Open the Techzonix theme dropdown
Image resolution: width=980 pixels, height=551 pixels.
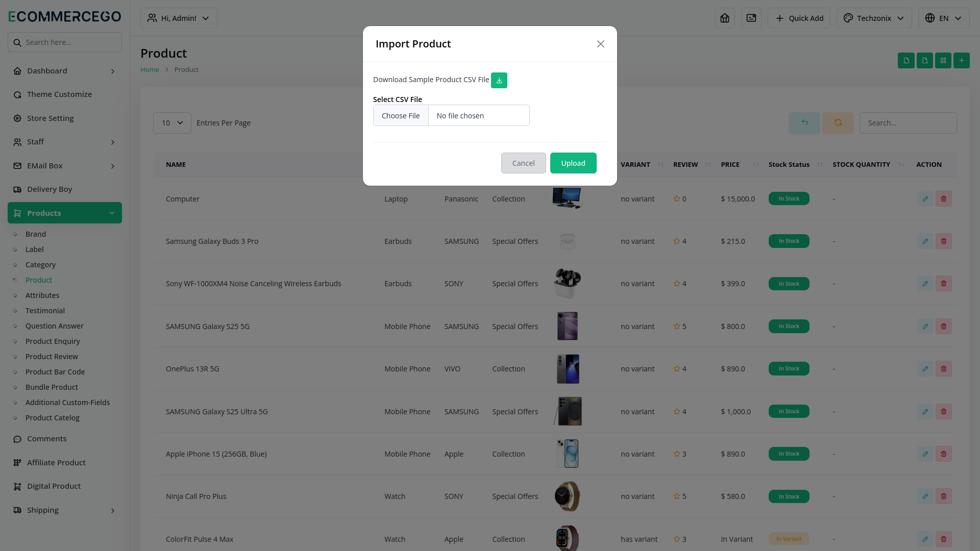(874, 18)
